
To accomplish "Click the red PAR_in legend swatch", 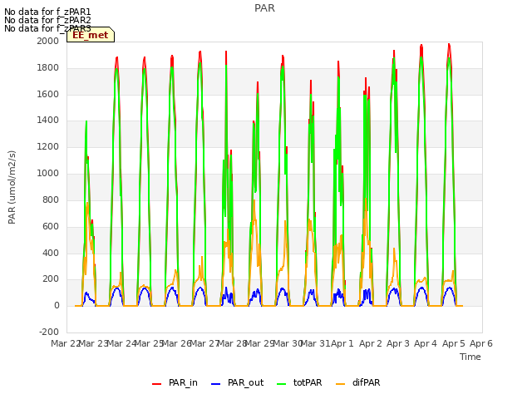I will 157,384.
